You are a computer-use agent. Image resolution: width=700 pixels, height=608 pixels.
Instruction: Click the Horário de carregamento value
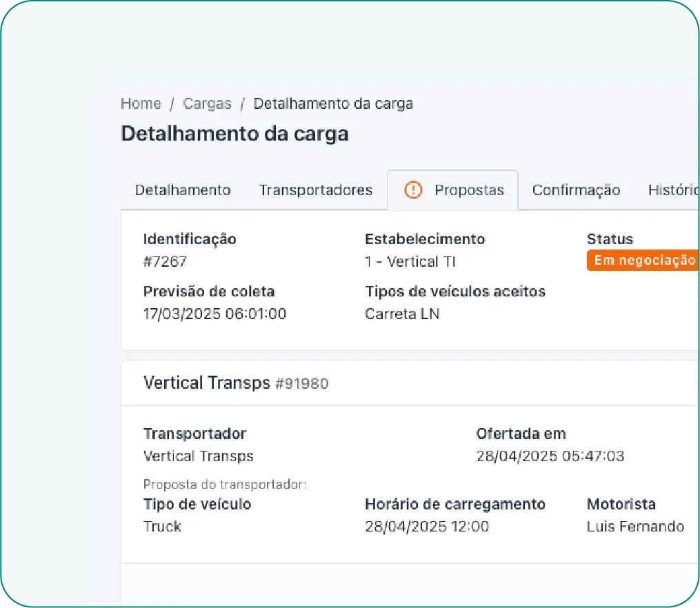point(428,527)
